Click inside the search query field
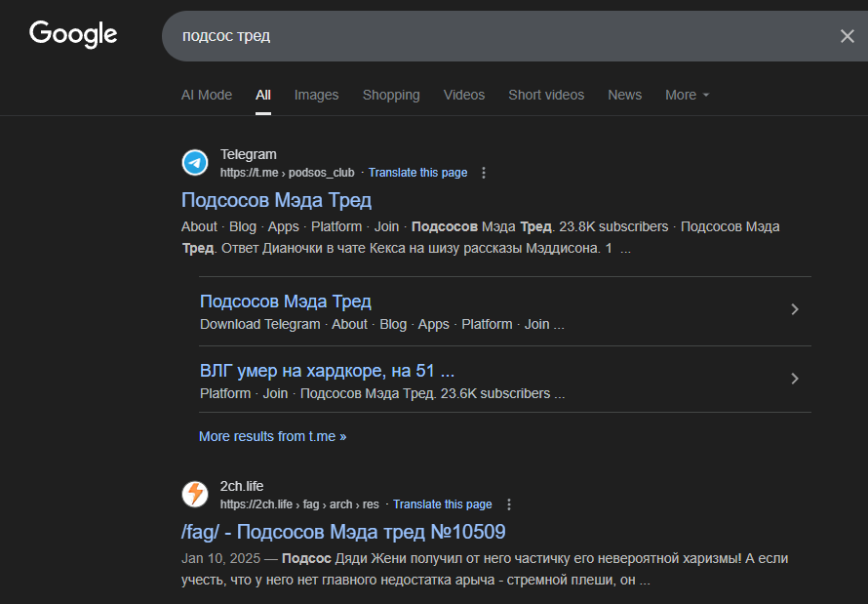The height and width of the screenshot is (604, 868). (x=488, y=36)
